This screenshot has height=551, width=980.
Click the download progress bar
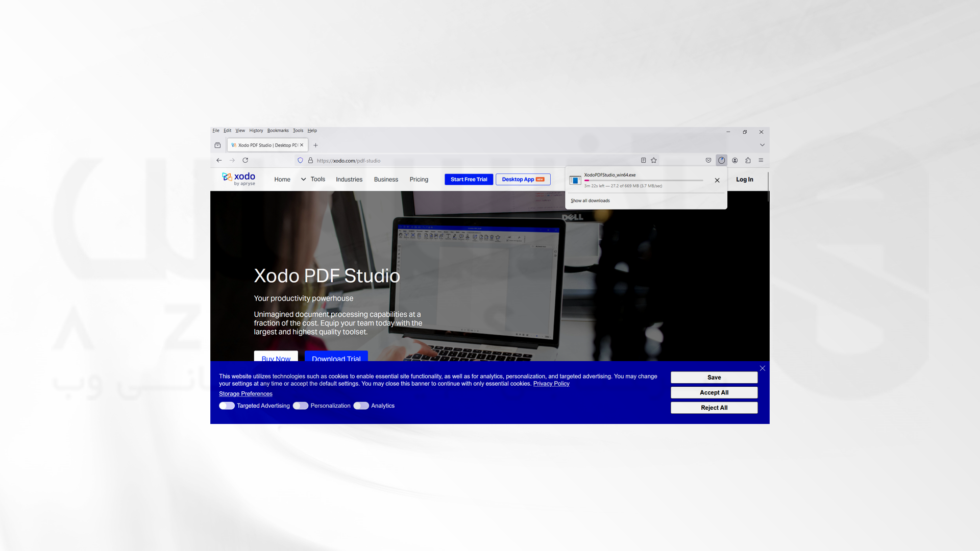pyautogui.click(x=644, y=181)
